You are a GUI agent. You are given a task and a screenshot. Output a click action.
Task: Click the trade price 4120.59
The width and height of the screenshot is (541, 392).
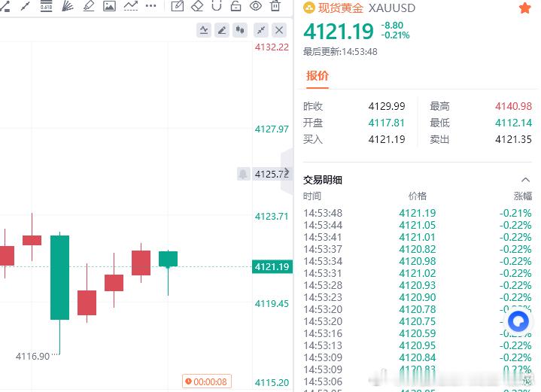point(418,333)
